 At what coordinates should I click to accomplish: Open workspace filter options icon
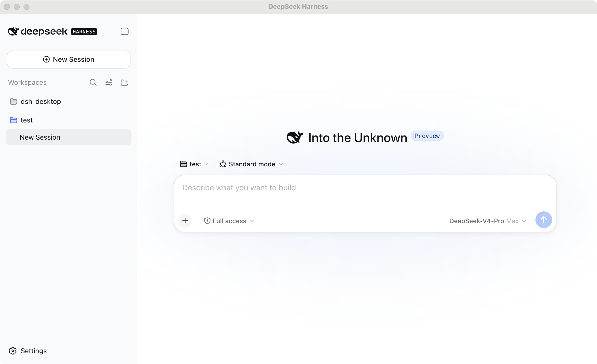click(109, 82)
